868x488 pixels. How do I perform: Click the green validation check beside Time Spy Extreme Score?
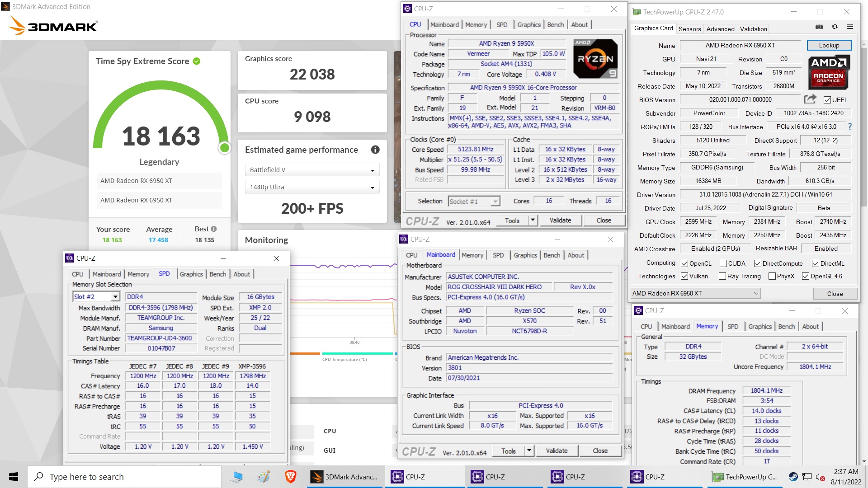197,61
